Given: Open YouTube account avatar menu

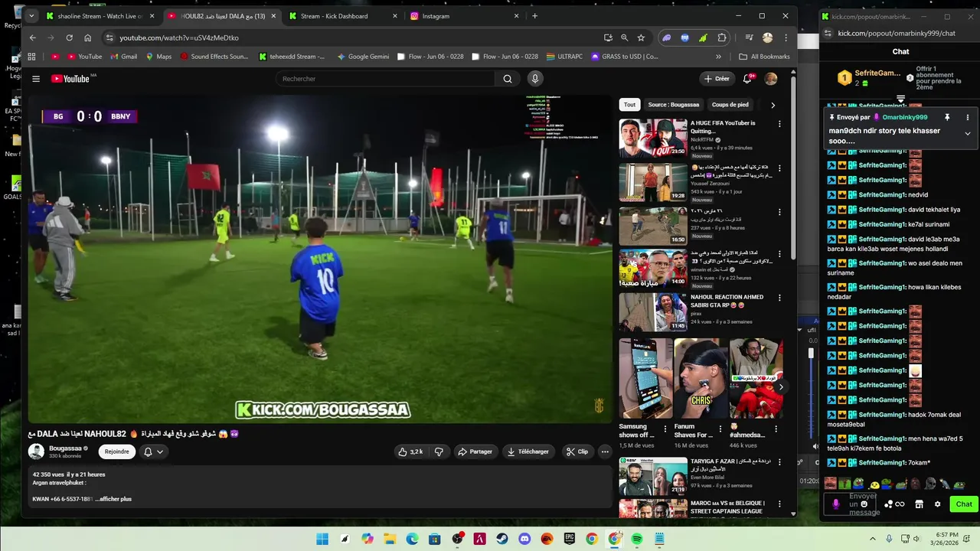Looking at the screenshot, I should tap(771, 79).
